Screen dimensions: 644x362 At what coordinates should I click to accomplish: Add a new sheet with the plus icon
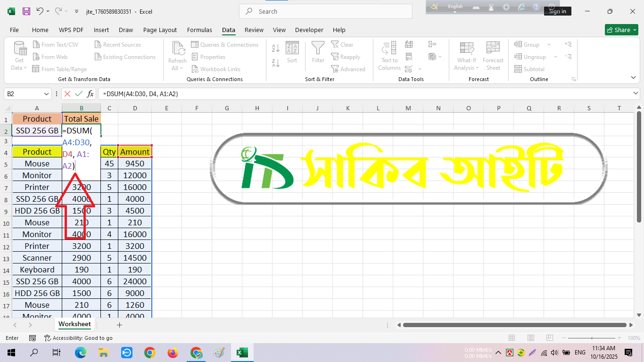[x=119, y=325]
